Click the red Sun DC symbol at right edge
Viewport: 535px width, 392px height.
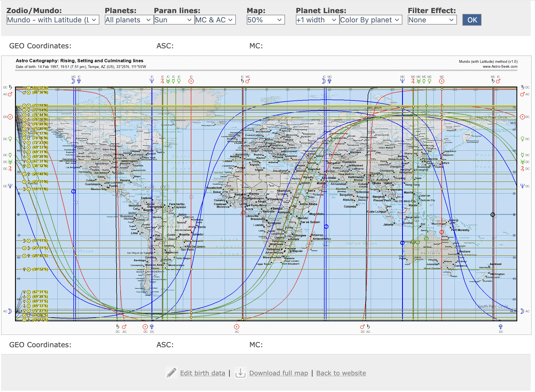tap(522, 117)
